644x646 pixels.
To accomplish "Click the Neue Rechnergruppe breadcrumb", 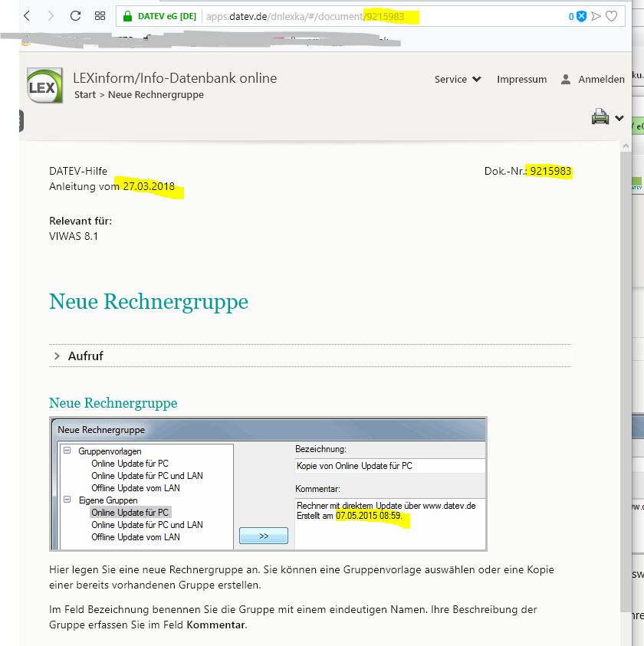I will [156, 95].
